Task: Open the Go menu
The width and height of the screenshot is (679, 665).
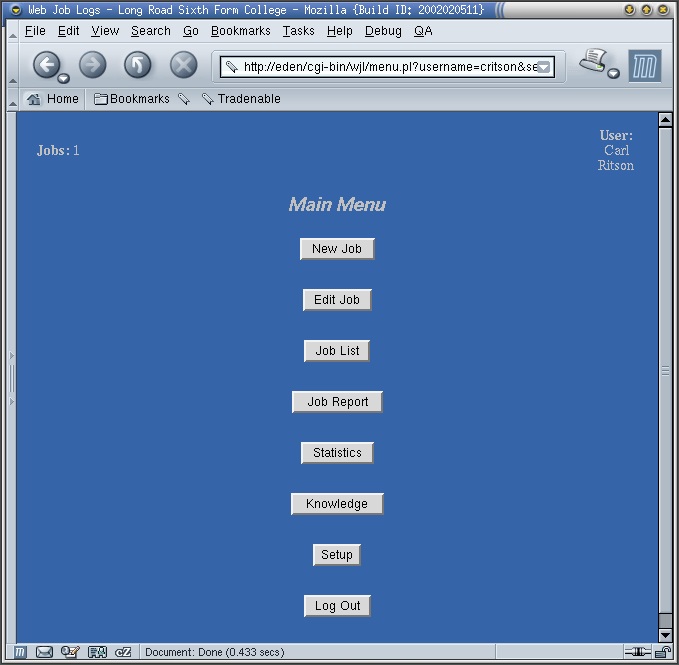Action: click(x=191, y=31)
